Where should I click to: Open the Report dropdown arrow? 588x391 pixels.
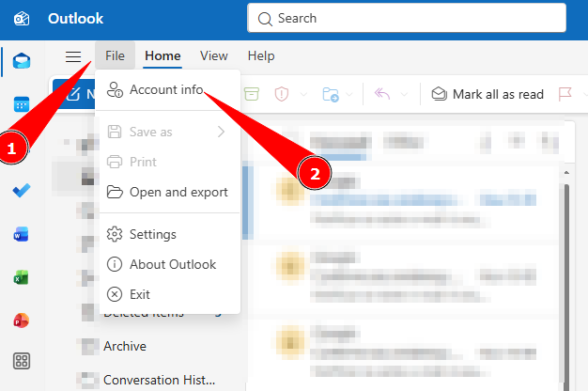(303, 94)
